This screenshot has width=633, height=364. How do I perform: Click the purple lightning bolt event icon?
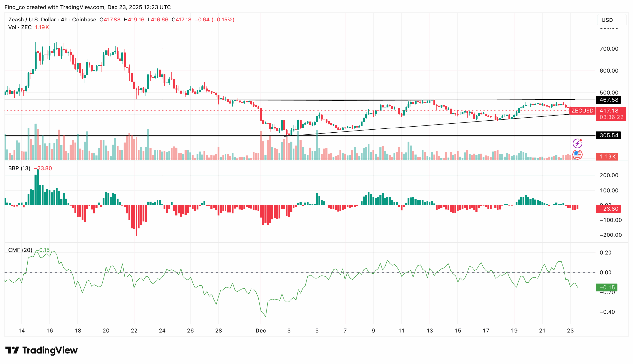click(577, 143)
